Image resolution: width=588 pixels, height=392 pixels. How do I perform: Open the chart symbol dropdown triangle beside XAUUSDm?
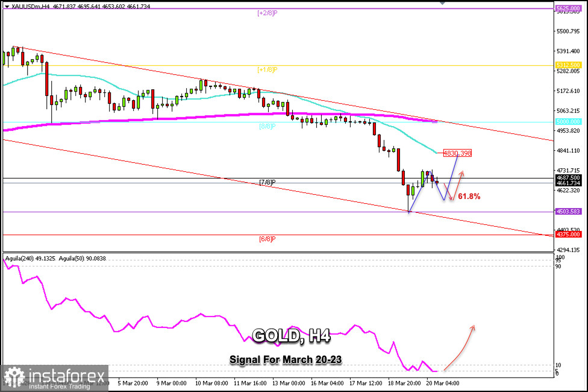click(x=7, y=7)
